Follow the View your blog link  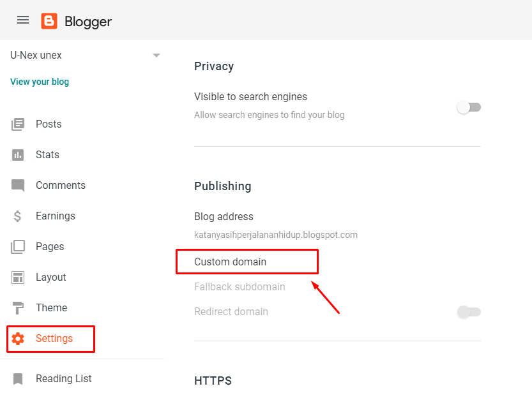40,82
